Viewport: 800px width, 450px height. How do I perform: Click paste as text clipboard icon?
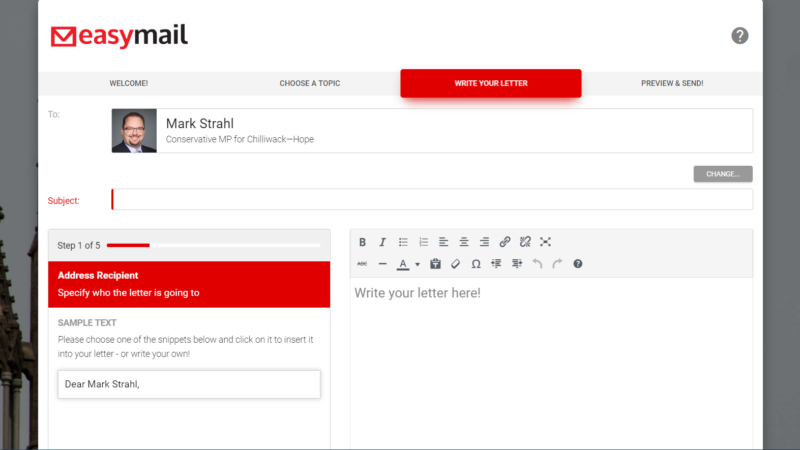click(435, 264)
